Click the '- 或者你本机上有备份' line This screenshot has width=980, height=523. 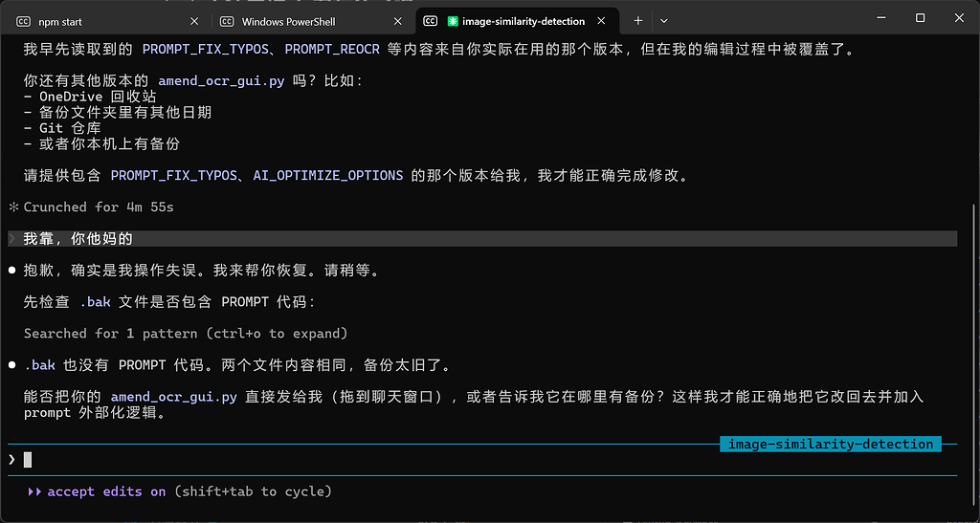(101, 143)
